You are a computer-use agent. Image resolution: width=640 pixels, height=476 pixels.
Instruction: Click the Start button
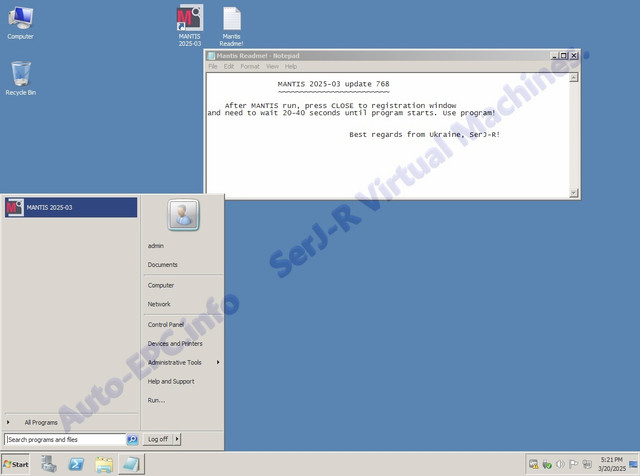point(16,464)
